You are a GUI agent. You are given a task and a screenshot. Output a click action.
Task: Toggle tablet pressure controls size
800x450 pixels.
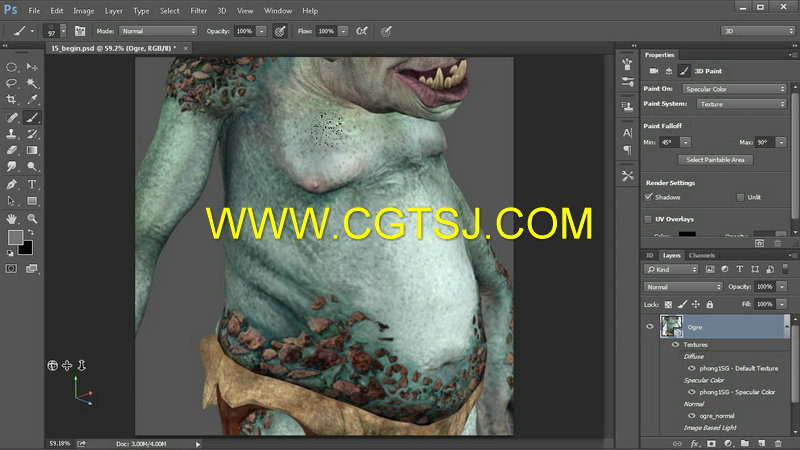tap(386, 31)
